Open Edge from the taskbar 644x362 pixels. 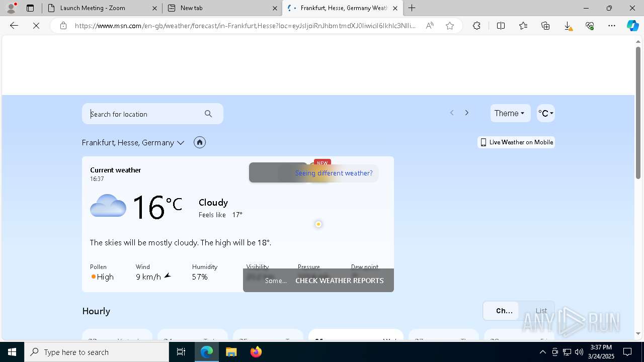[x=207, y=352]
